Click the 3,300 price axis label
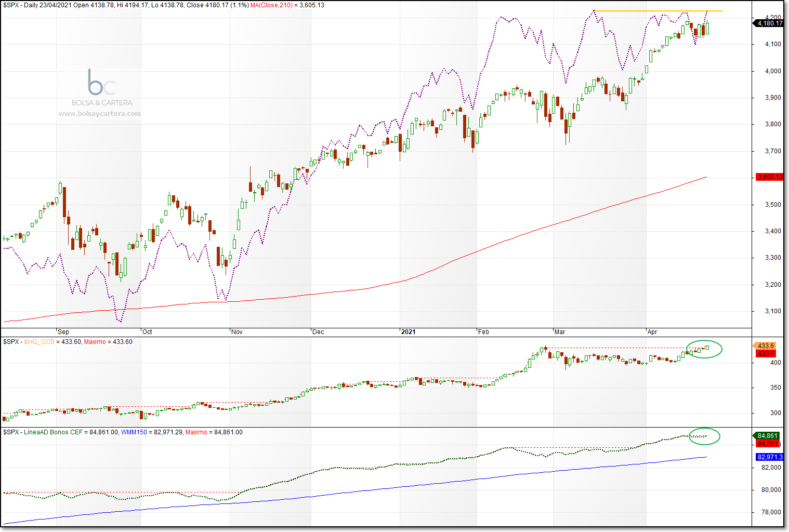The width and height of the screenshot is (789, 532). (773, 258)
